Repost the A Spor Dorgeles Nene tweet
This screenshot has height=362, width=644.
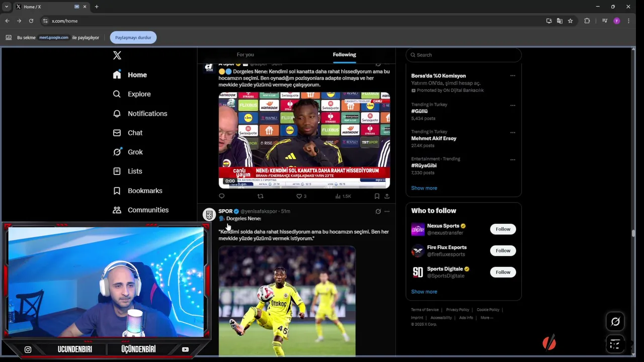coord(260,196)
